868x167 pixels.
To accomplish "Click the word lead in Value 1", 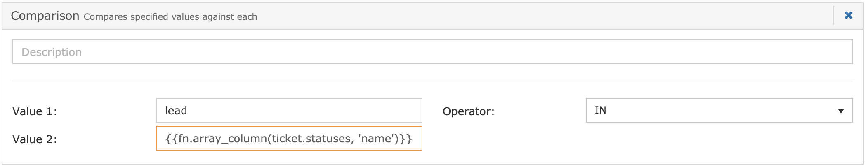I will click(176, 110).
